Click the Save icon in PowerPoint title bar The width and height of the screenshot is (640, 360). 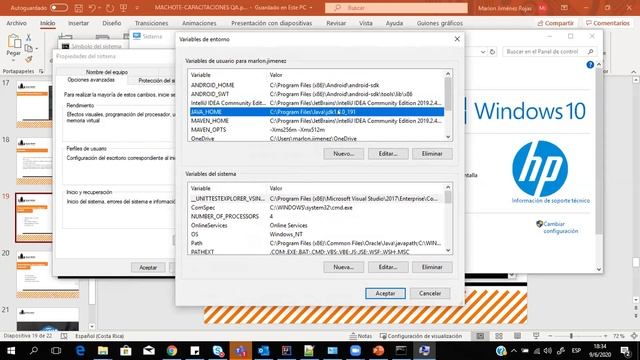pos(79,8)
